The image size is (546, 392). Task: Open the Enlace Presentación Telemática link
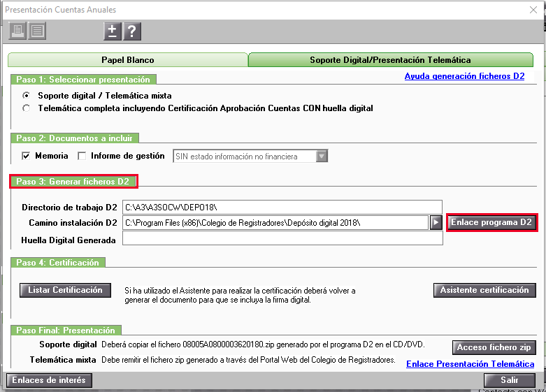470,364
